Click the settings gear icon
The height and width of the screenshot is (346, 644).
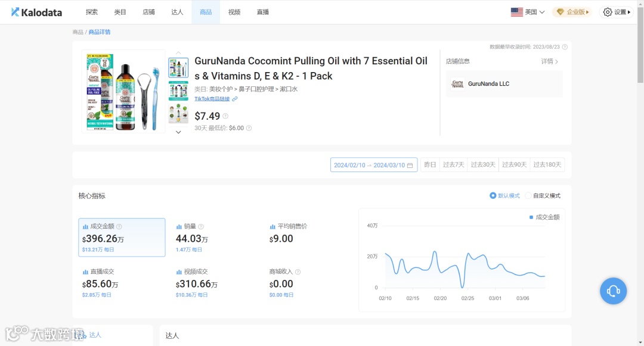point(608,12)
